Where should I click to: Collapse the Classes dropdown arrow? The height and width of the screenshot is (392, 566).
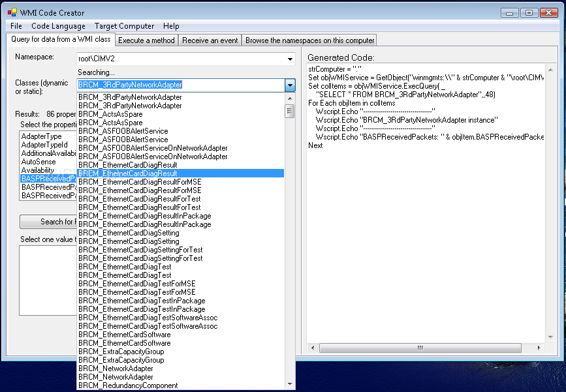pyautogui.click(x=290, y=85)
